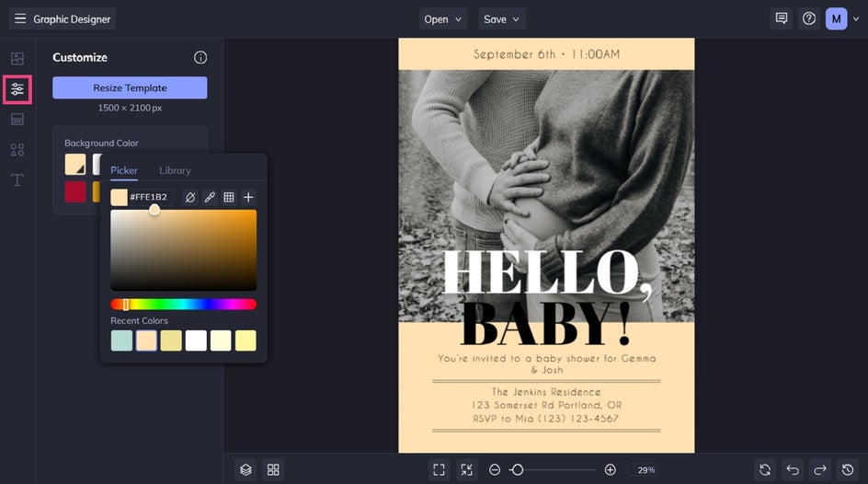Click the Background Color label
The height and width of the screenshot is (484, 868).
pos(101,143)
